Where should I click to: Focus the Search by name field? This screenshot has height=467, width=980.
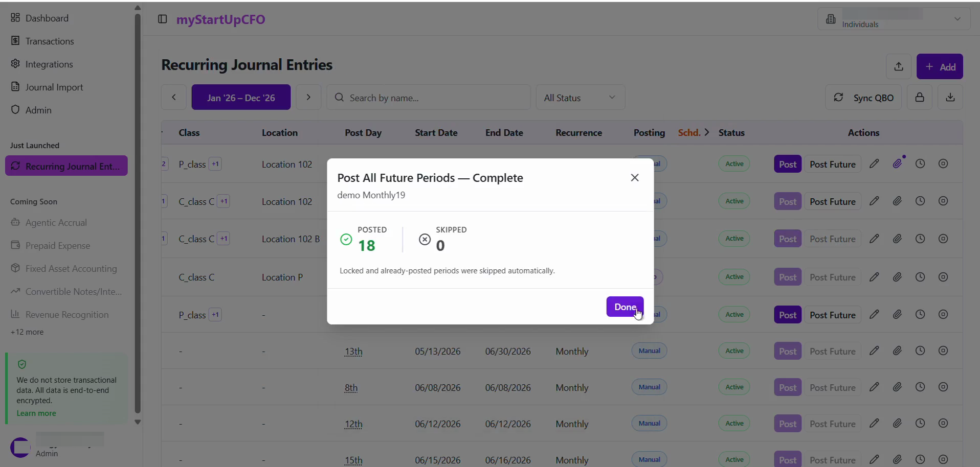[x=429, y=97]
